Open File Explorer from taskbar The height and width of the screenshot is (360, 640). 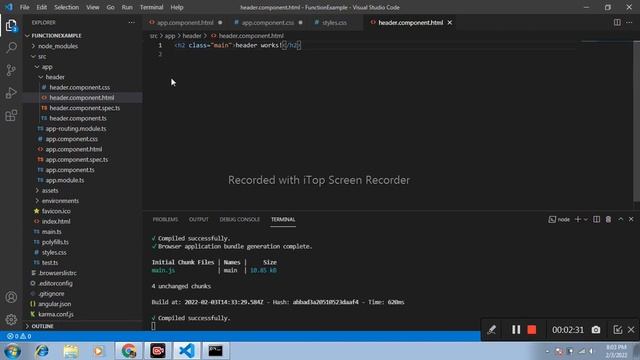[x=71, y=351]
